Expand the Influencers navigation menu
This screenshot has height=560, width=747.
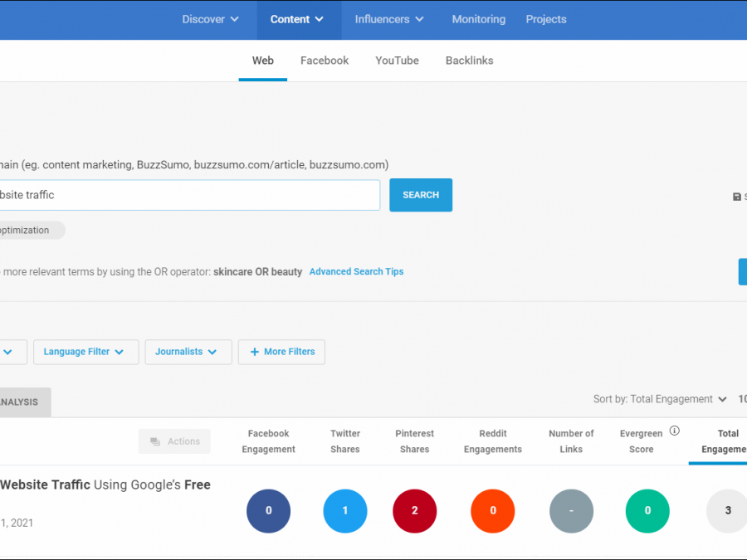(389, 19)
